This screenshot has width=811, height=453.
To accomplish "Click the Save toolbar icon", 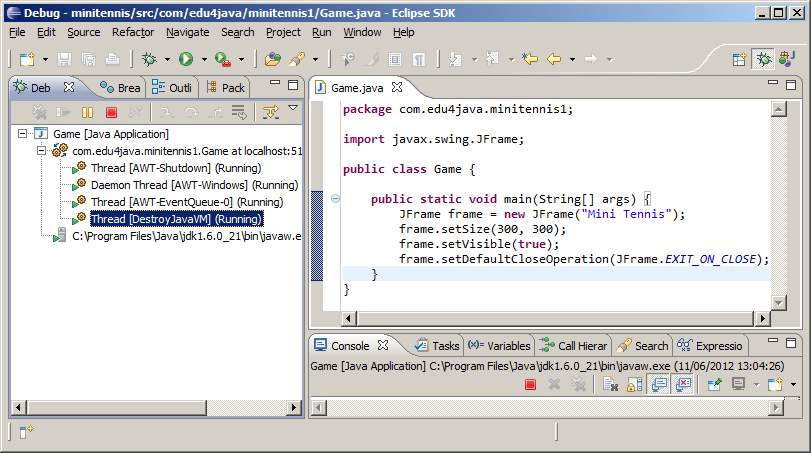I will coord(64,59).
